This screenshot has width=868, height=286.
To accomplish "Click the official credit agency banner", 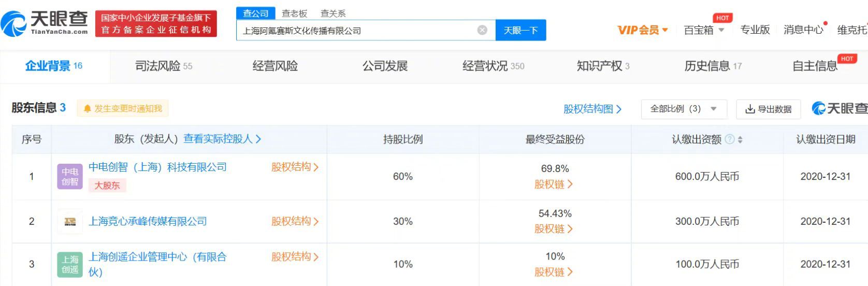I will [156, 24].
